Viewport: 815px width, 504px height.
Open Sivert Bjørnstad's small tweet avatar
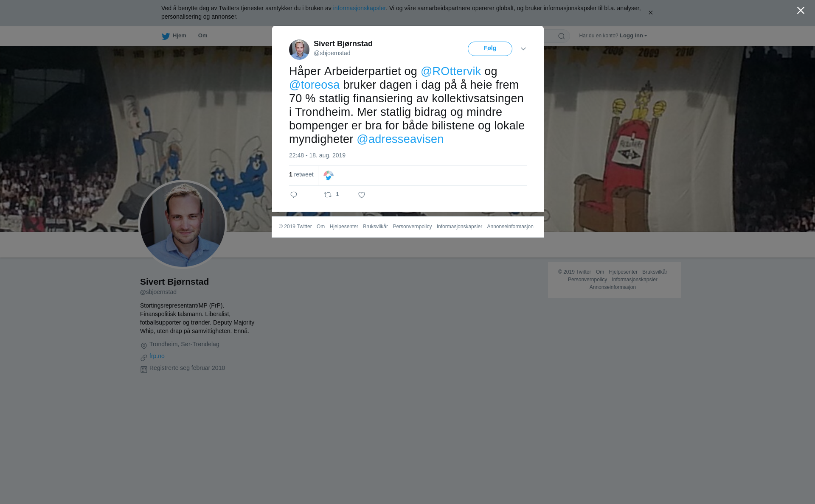pyautogui.click(x=299, y=50)
